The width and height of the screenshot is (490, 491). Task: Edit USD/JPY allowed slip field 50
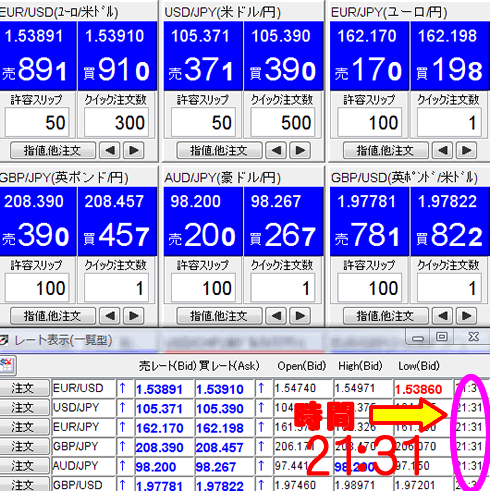203,122
